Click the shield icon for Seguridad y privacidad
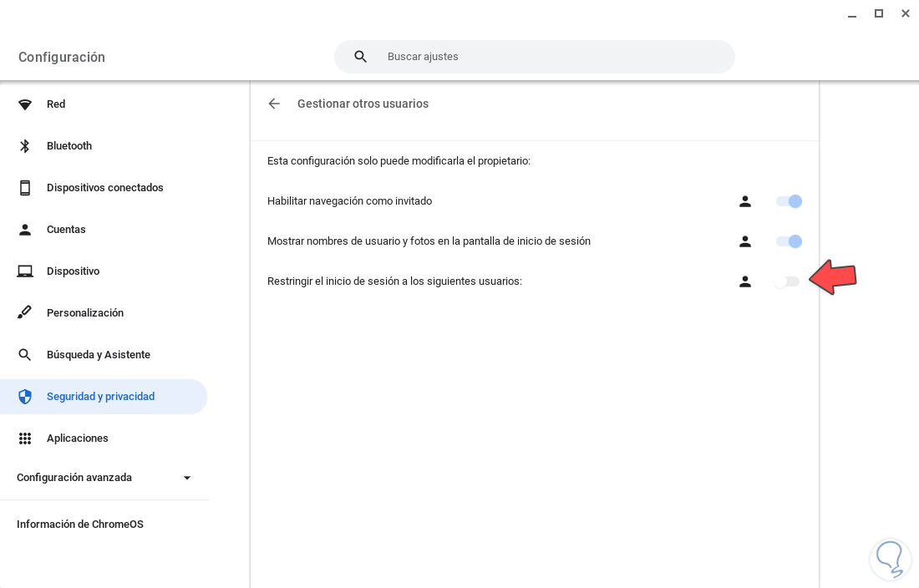919x588 pixels. click(x=25, y=397)
